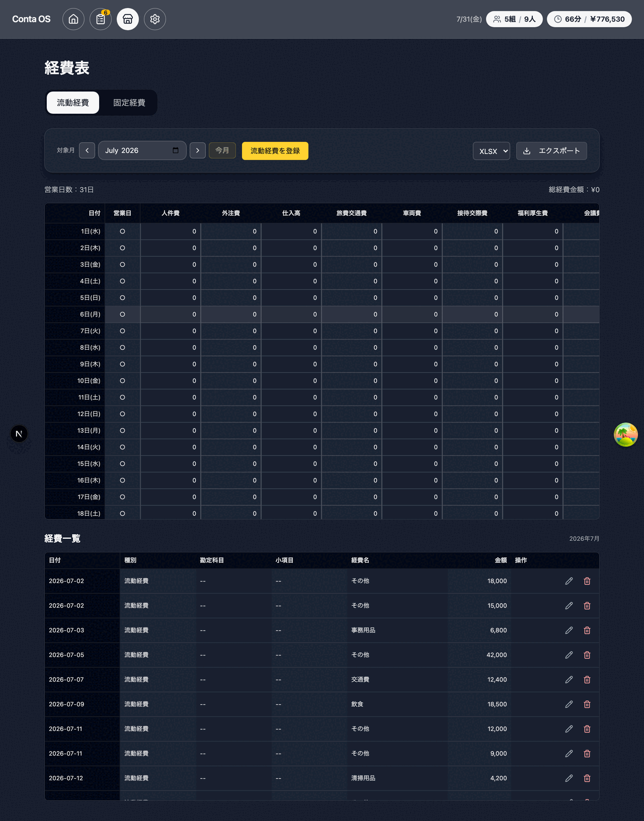Edit the 事務用品 expense row
The width and height of the screenshot is (644, 821).
tap(569, 630)
